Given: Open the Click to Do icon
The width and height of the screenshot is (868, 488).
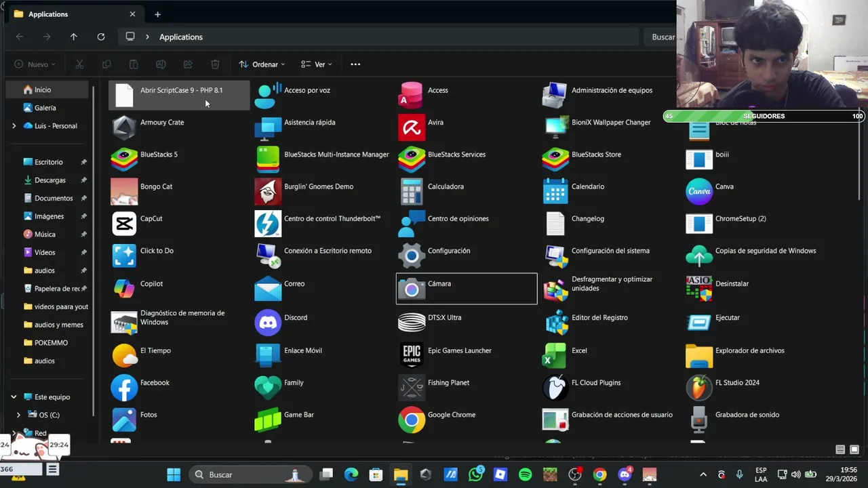Looking at the screenshot, I should pos(124,256).
